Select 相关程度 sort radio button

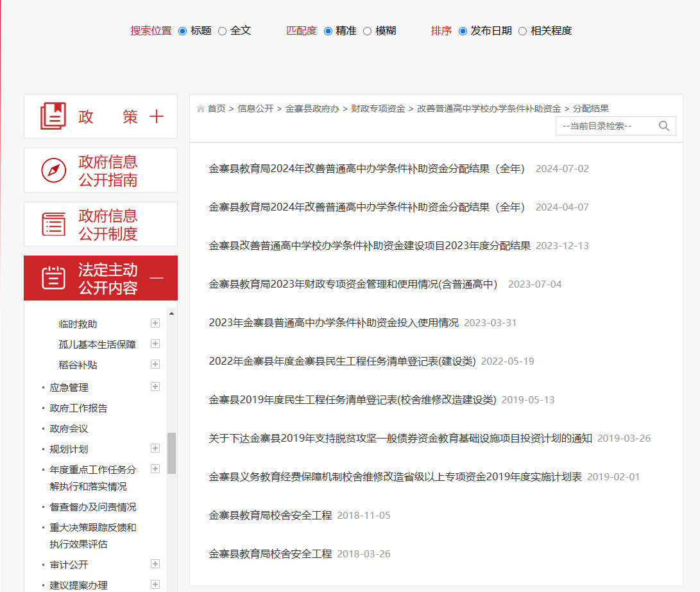pyautogui.click(x=522, y=31)
